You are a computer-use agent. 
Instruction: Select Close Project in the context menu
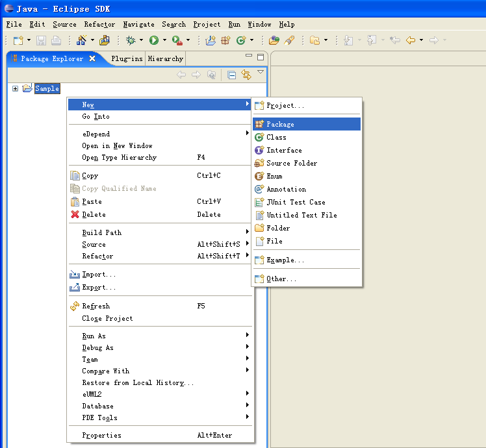[159, 319]
